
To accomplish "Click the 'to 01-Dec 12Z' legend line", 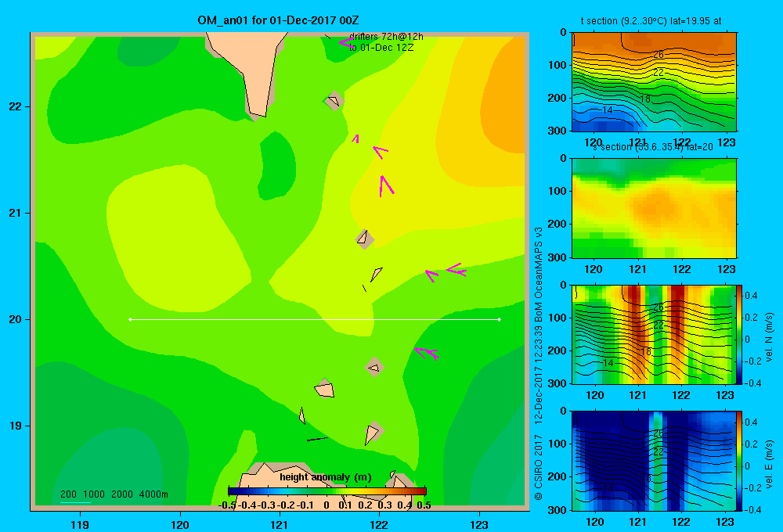I will coord(381,48).
